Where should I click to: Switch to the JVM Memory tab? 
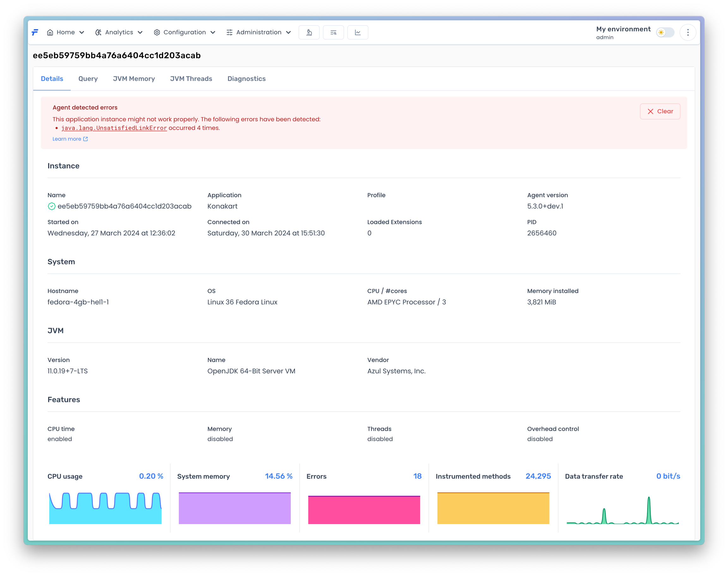134,79
